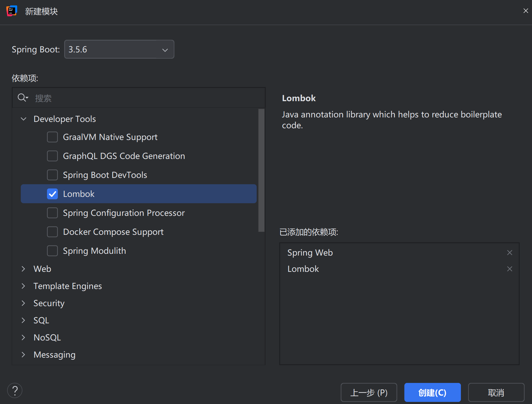Enable Spring Modulith dependency
Viewport: 532px width, 404px height.
pos(52,250)
